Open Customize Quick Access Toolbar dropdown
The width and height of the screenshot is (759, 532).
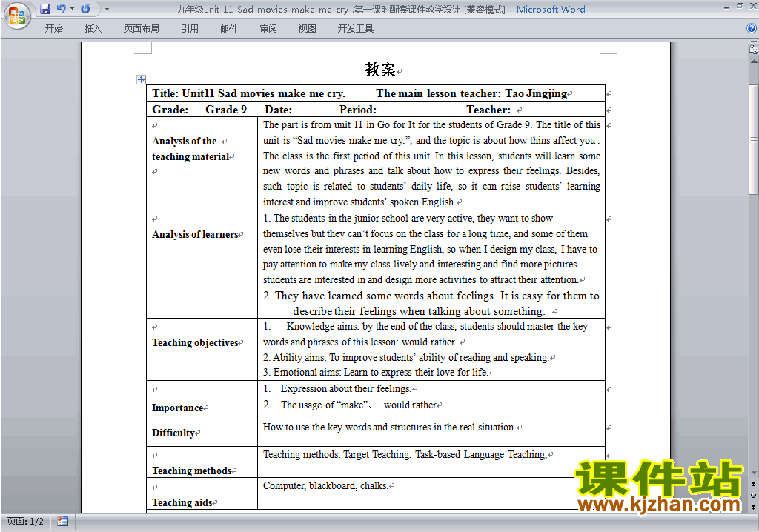tap(107, 9)
